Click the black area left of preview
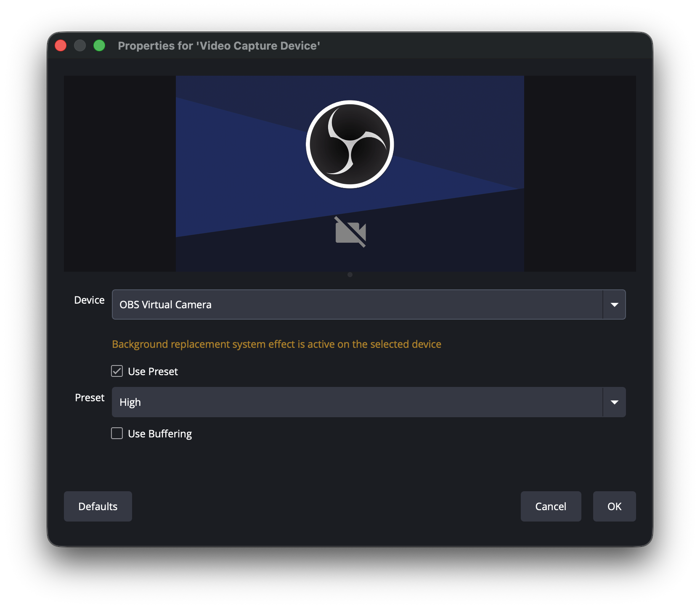The height and width of the screenshot is (609, 700). (119, 173)
